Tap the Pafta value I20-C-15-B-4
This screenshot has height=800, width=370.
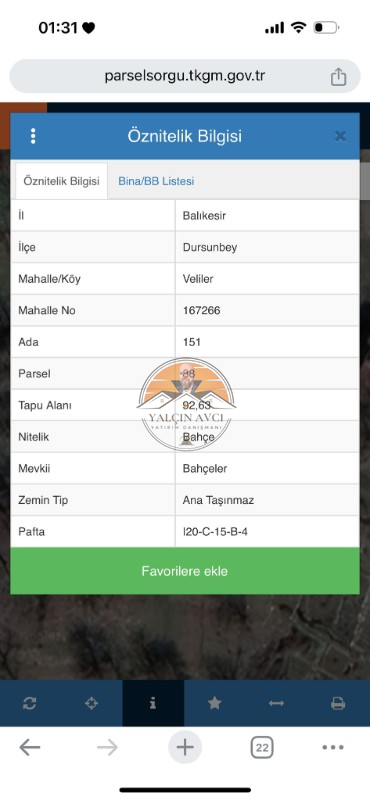[215, 532]
